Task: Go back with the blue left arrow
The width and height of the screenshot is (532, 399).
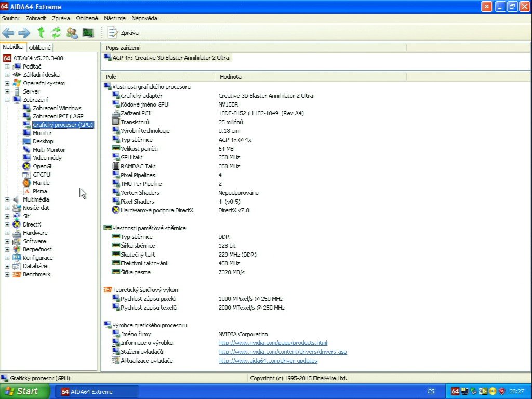Action: (8, 33)
